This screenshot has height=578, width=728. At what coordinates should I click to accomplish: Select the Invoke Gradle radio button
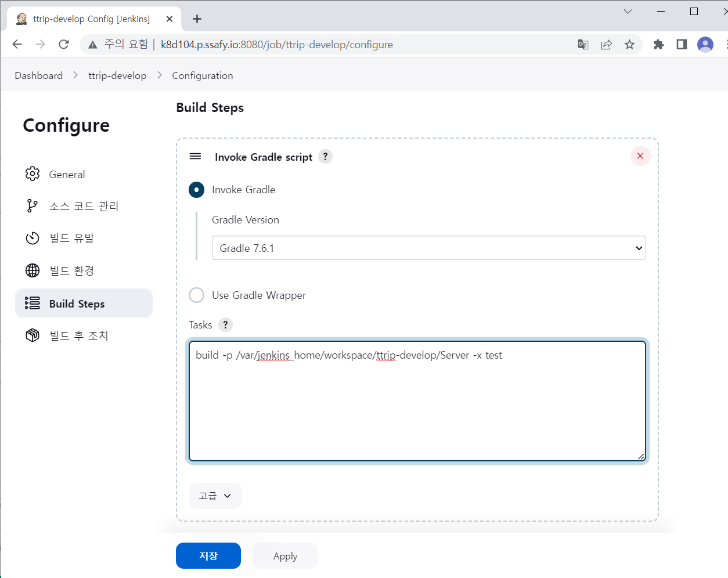pyautogui.click(x=196, y=190)
